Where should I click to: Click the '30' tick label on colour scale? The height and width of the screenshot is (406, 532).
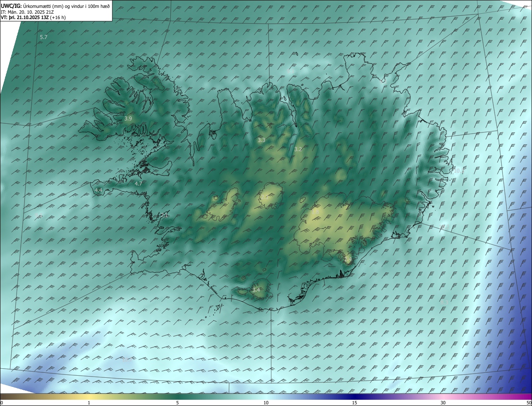point(443,403)
